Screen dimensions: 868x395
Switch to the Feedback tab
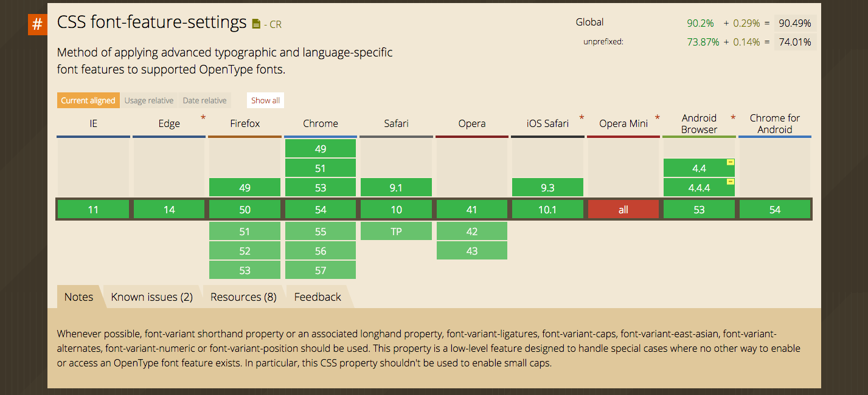[318, 297]
